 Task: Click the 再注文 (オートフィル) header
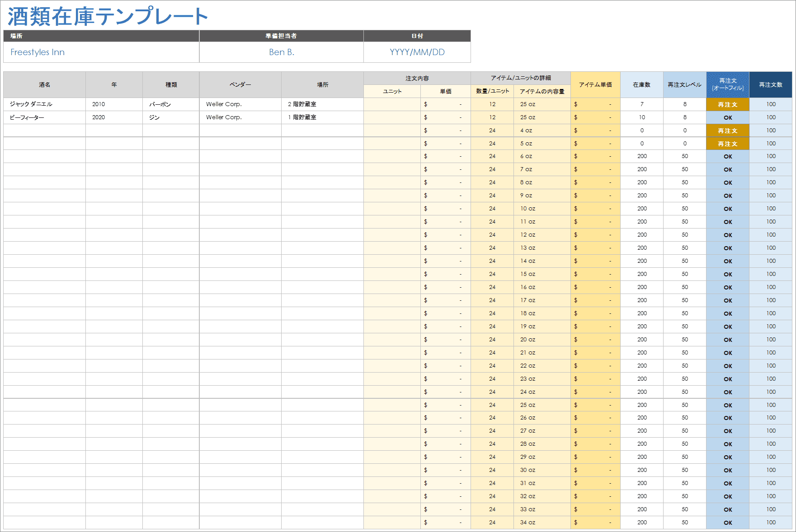click(728, 85)
